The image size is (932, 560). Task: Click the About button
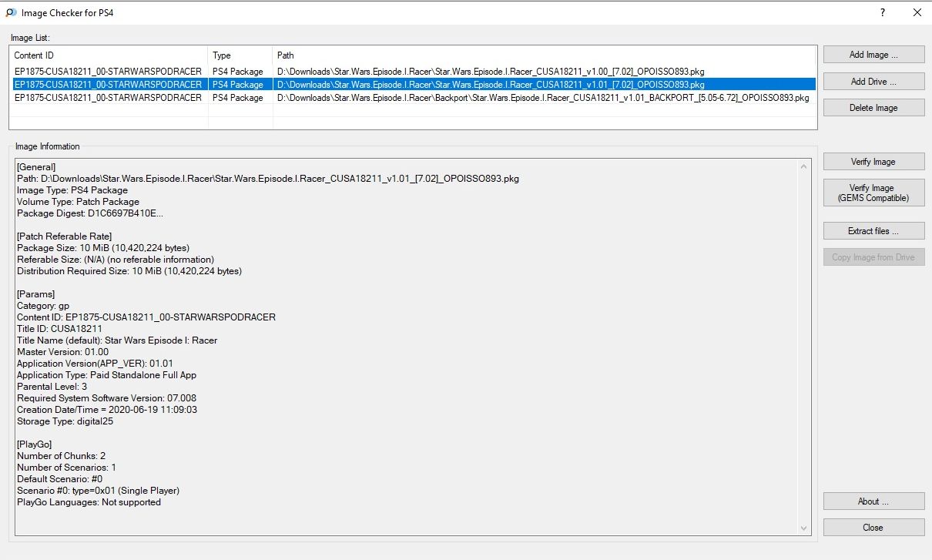pos(873,501)
